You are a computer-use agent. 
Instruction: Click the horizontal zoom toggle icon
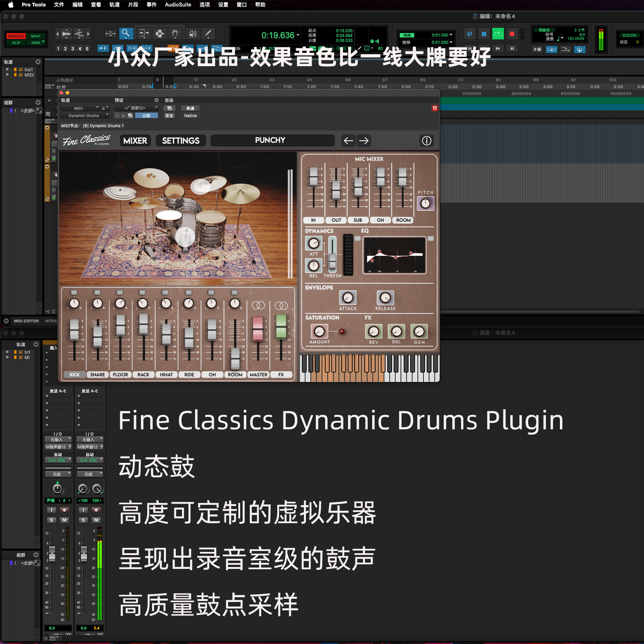point(110,34)
